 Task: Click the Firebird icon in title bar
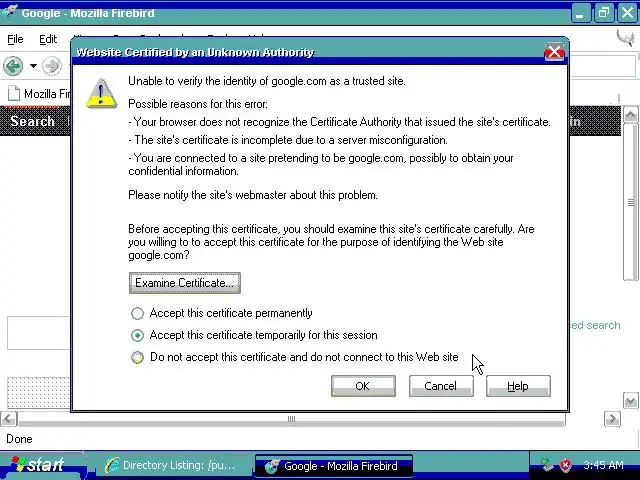(x=9, y=12)
